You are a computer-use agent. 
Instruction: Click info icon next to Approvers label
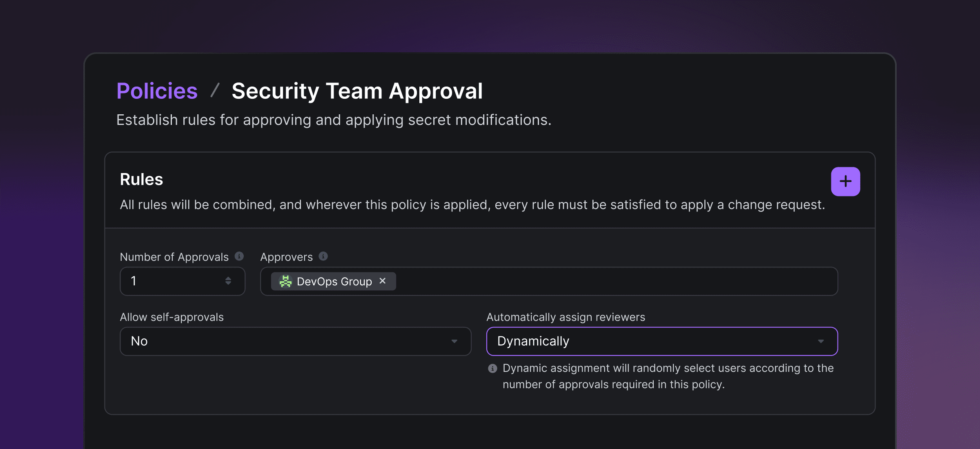323,256
